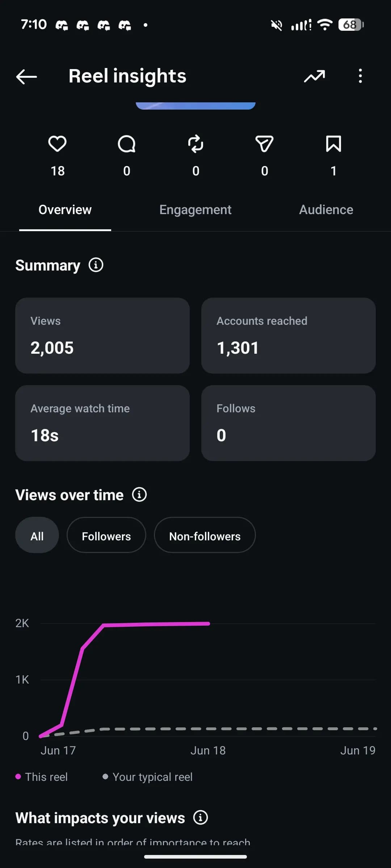Tap the comments bubble icon
This screenshot has height=868, width=391.
(x=127, y=144)
